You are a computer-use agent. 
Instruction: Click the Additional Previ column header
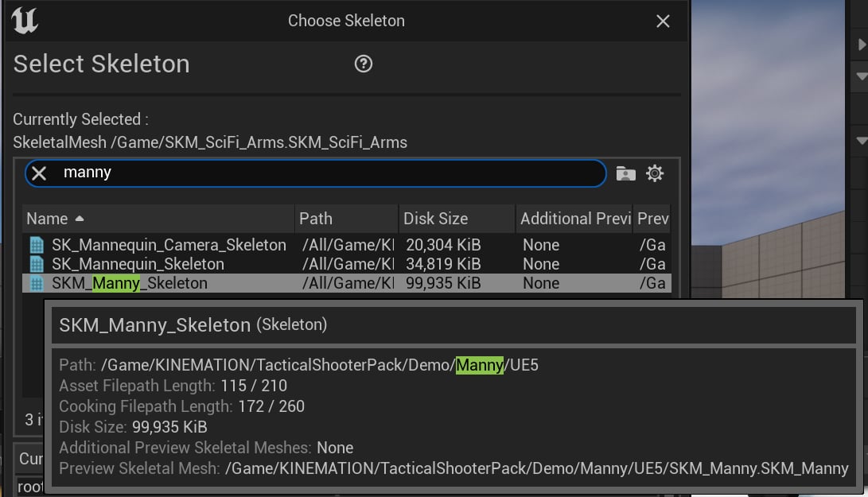pyautogui.click(x=574, y=219)
